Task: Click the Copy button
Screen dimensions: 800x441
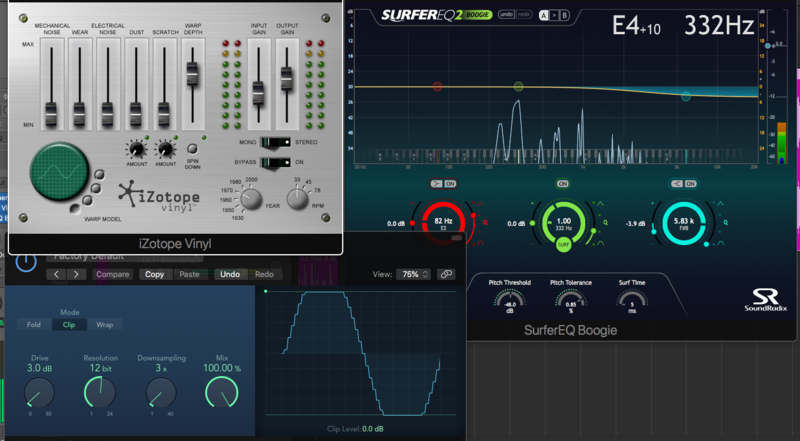Action: point(154,274)
